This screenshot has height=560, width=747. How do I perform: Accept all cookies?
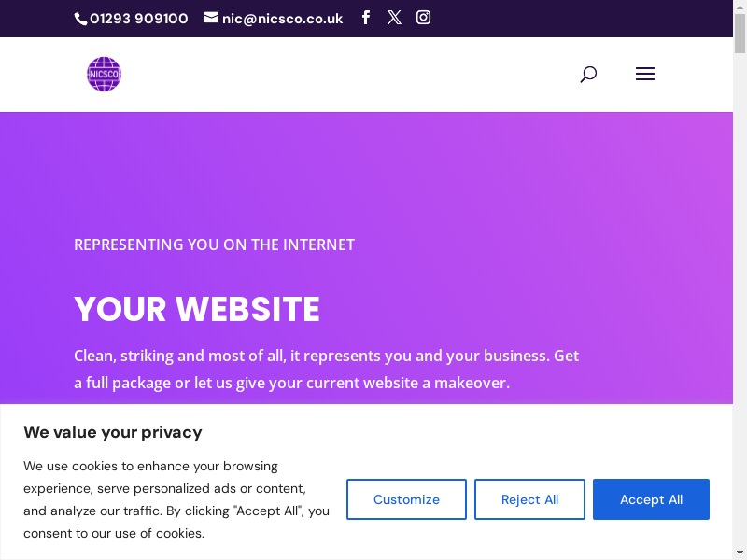[x=651, y=499]
